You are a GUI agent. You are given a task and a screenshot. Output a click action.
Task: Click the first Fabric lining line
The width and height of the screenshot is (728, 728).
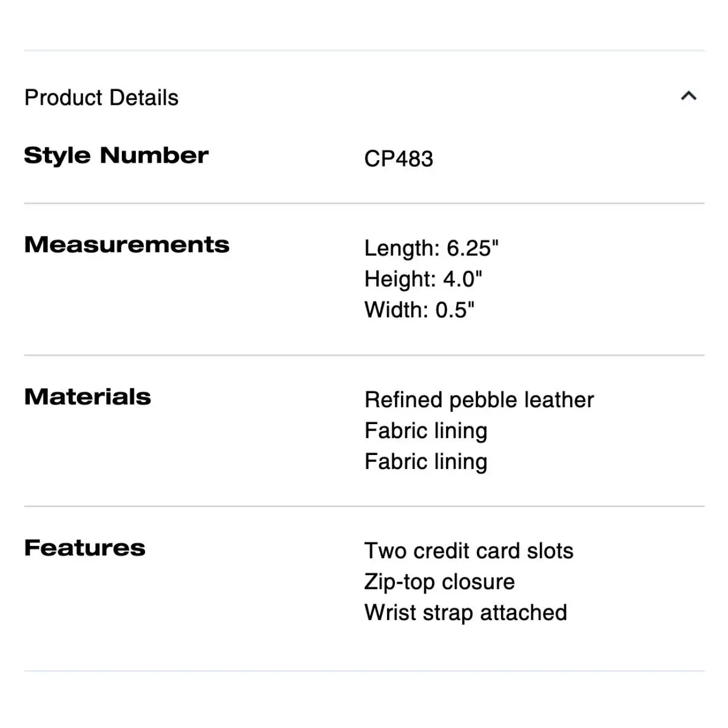click(x=426, y=431)
